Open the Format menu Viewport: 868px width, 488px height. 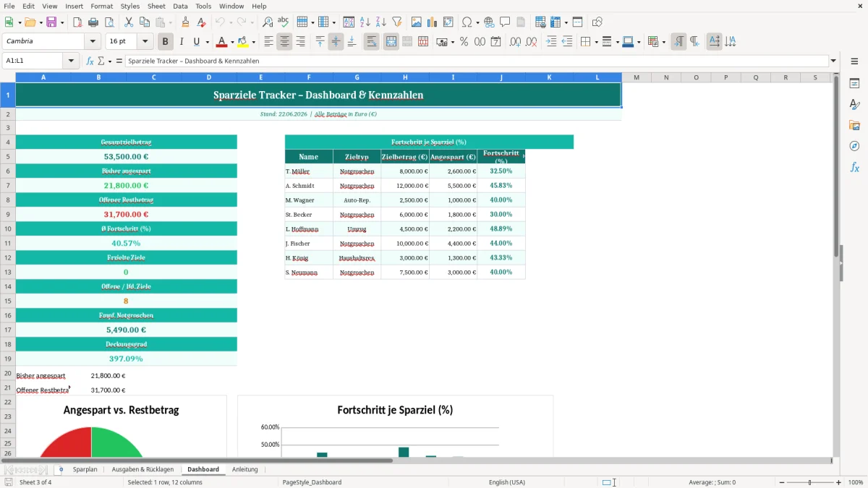coord(101,6)
